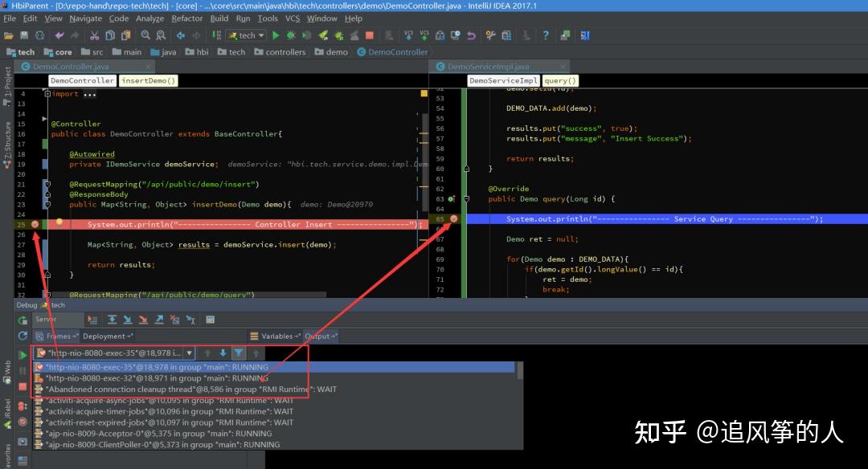Click the Step Out icon in debug toolbar
This screenshot has height=469, width=868.
(x=159, y=320)
